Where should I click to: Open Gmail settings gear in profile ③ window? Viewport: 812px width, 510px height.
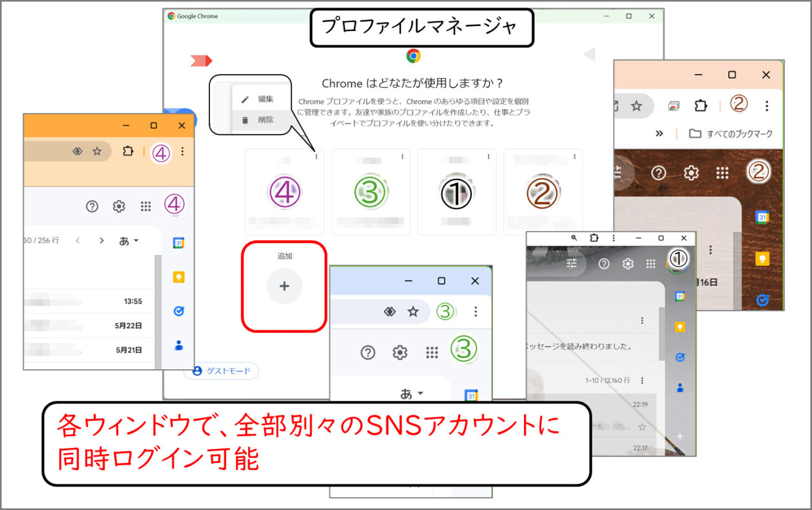coord(400,352)
